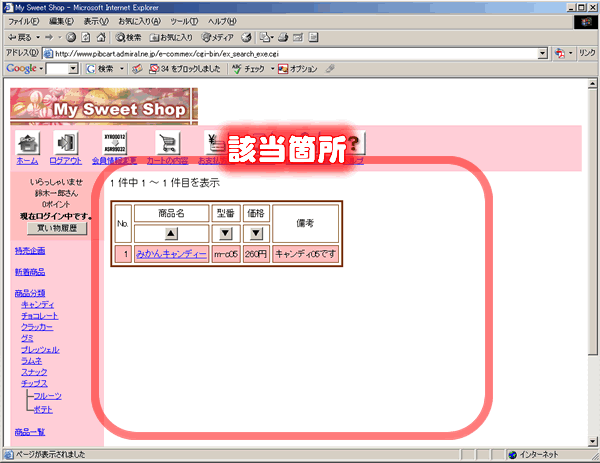The width and height of the screenshot is (600, 463).
Task: Click the Google オプション options button
Action: click(298, 69)
